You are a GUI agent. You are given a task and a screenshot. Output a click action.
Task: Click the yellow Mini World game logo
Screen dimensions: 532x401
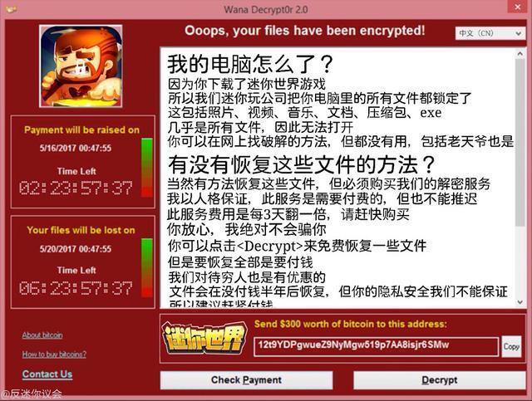pyautogui.click(x=204, y=339)
